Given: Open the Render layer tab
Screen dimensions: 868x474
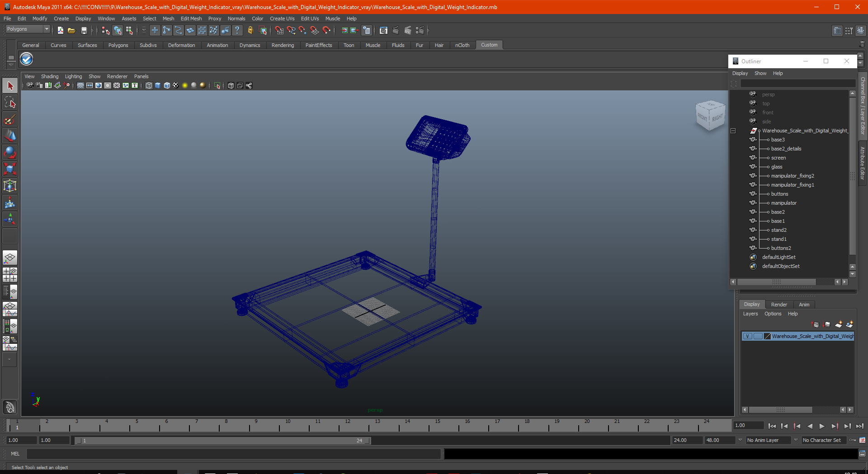Looking at the screenshot, I should 779,305.
